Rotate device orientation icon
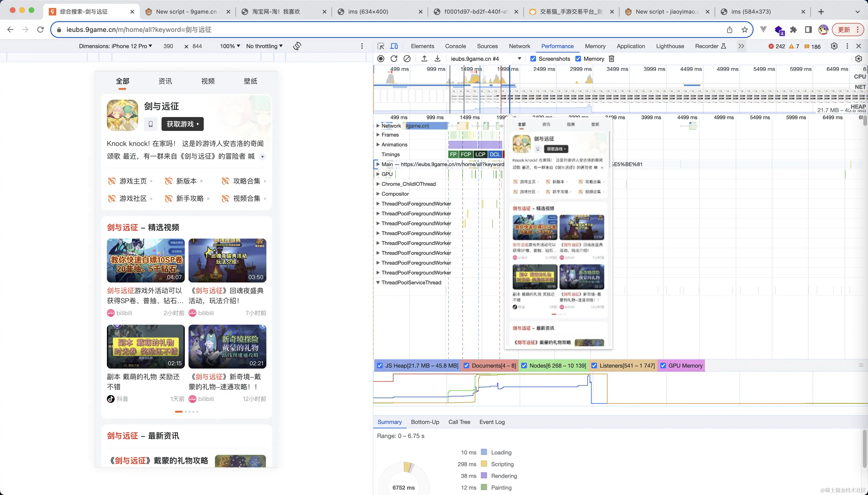The width and height of the screenshot is (868, 495). 297,46
